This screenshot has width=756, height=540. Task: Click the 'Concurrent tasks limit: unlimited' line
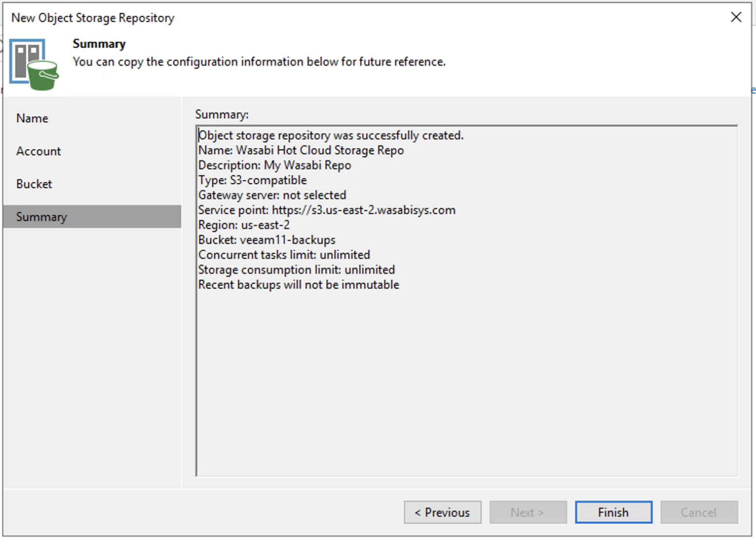tap(284, 255)
